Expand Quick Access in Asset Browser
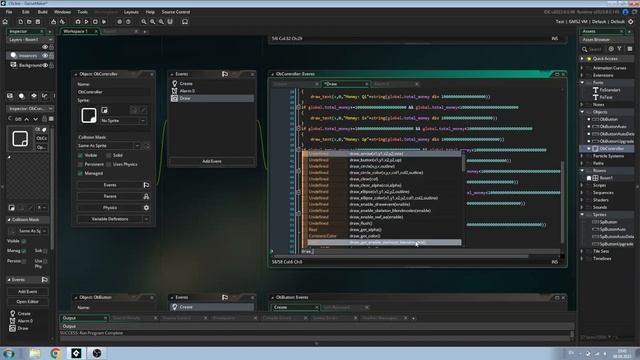The image size is (640, 360). tap(582, 59)
